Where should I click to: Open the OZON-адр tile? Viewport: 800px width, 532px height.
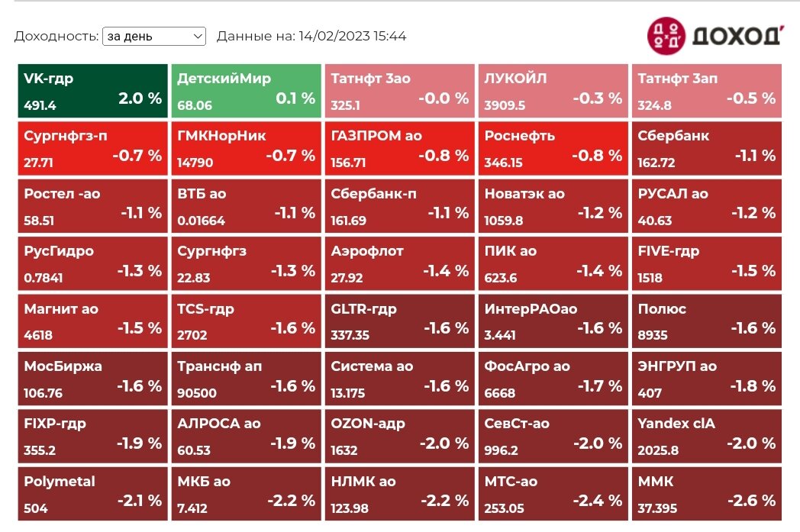(x=400, y=436)
